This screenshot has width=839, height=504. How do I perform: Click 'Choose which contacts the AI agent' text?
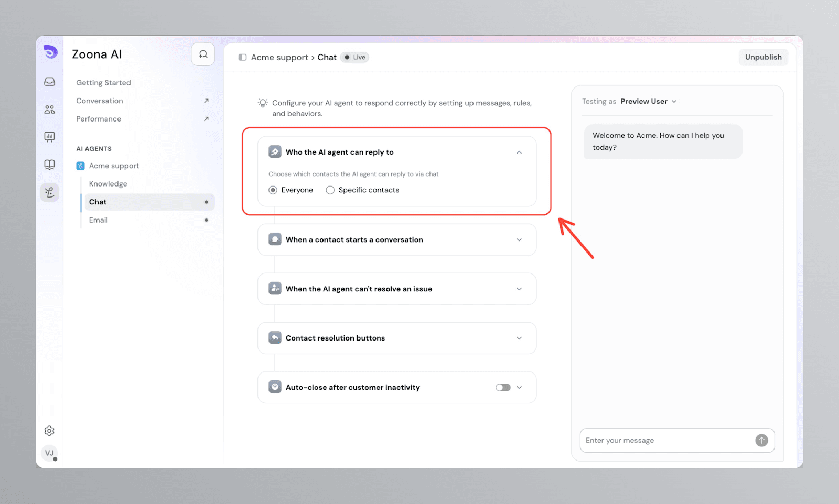click(353, 174)
